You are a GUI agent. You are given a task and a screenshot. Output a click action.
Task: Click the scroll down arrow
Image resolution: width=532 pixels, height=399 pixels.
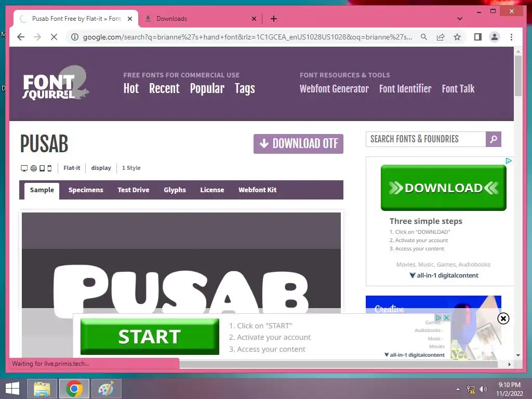pos(518,355)
